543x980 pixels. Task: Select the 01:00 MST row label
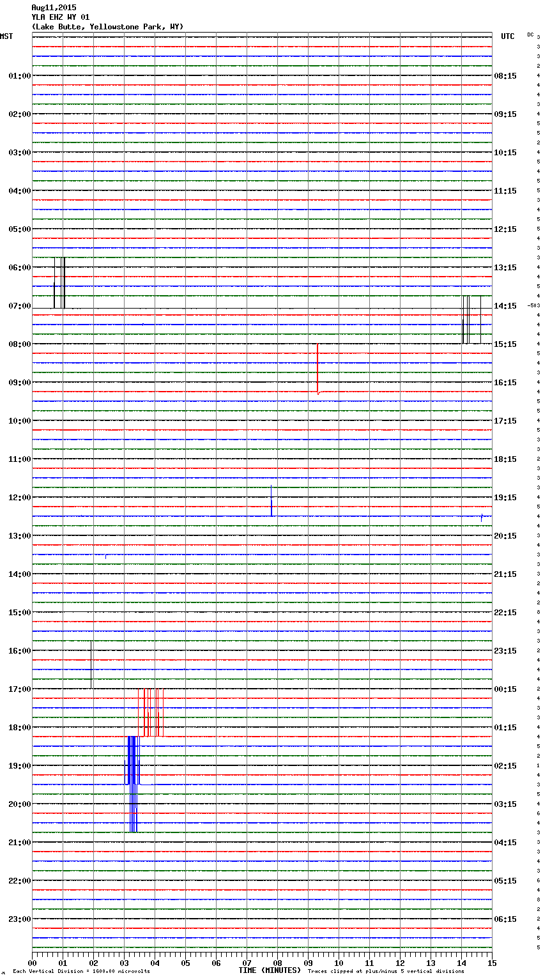[20, 76]
